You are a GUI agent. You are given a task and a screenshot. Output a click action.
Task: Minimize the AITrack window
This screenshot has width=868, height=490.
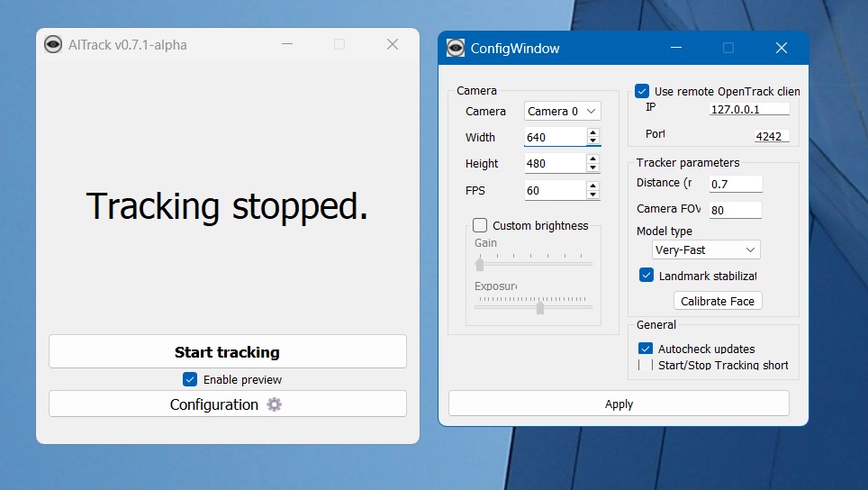286,44
